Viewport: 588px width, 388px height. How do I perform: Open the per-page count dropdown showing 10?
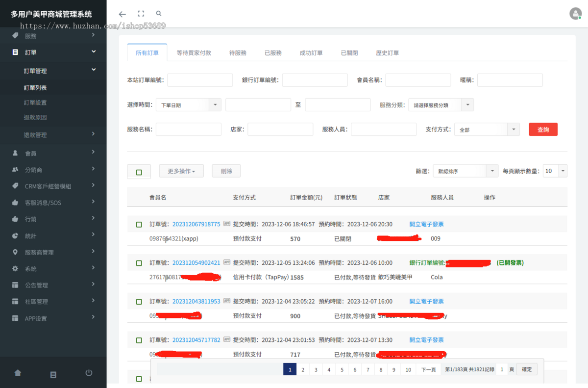pos(555,171)
